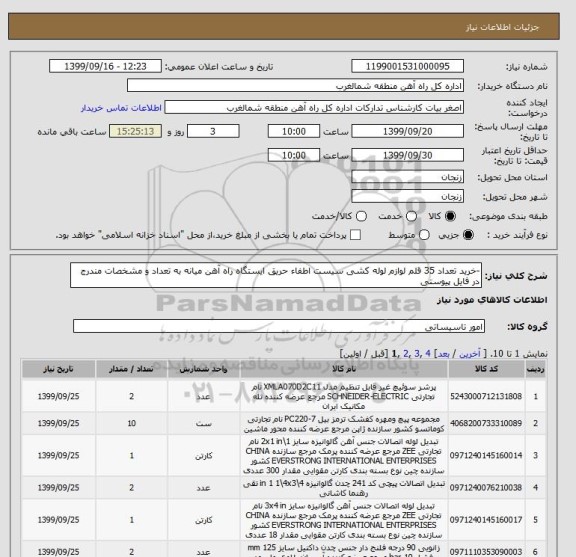
Task: Open the بعد next page link
Action: 444,353
